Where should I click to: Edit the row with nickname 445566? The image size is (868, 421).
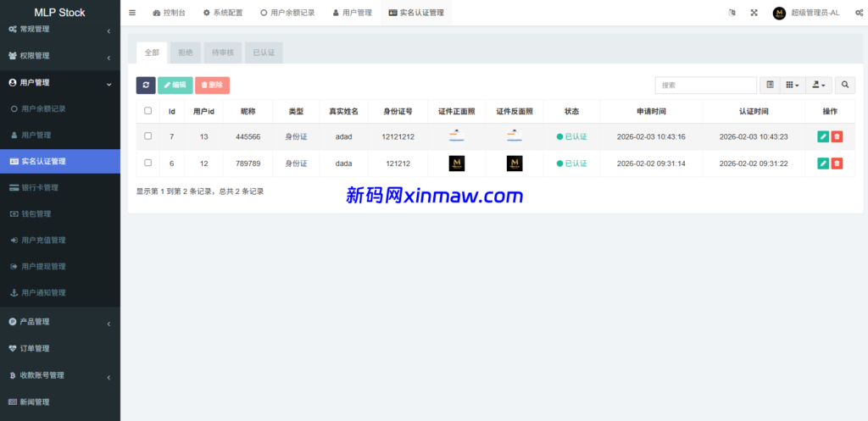823,136
